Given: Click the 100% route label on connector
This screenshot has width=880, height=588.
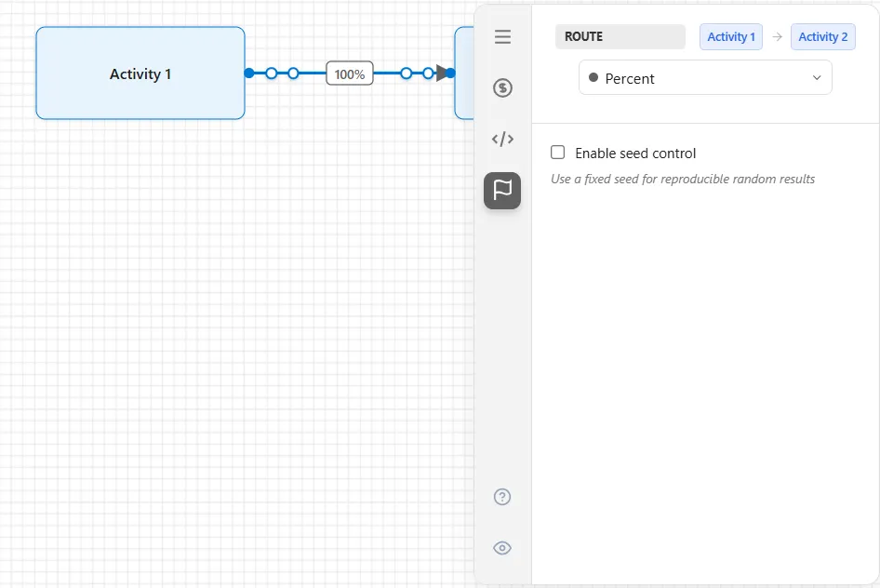Looking at the screenshot, I should (x=350, y=73).
